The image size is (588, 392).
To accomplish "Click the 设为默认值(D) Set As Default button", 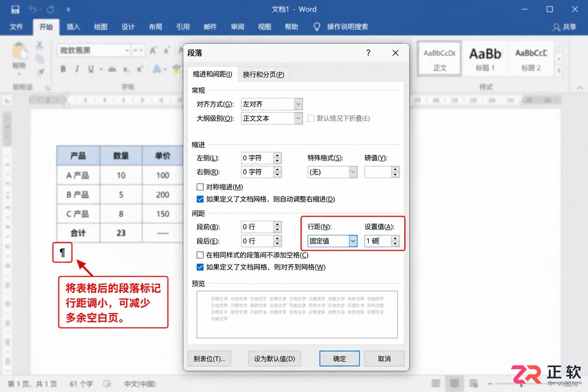I will (x=274, y=359).
